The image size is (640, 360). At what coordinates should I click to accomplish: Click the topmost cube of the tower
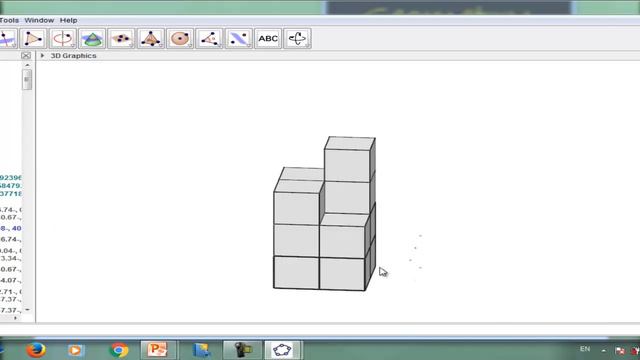click(349, 159)
